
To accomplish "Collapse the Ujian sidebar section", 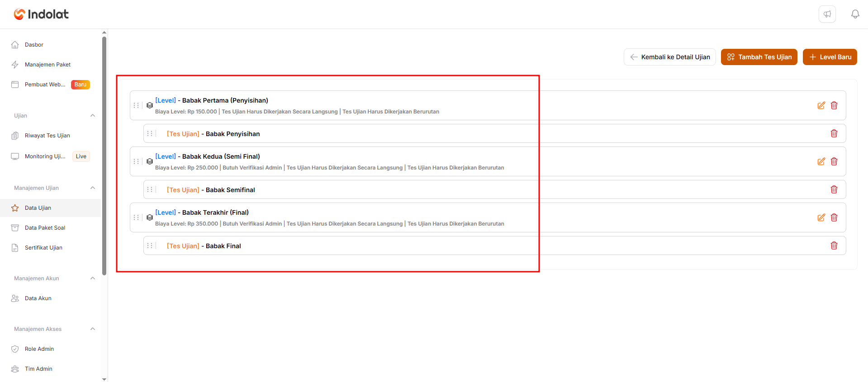I will [x=93, y=116].
